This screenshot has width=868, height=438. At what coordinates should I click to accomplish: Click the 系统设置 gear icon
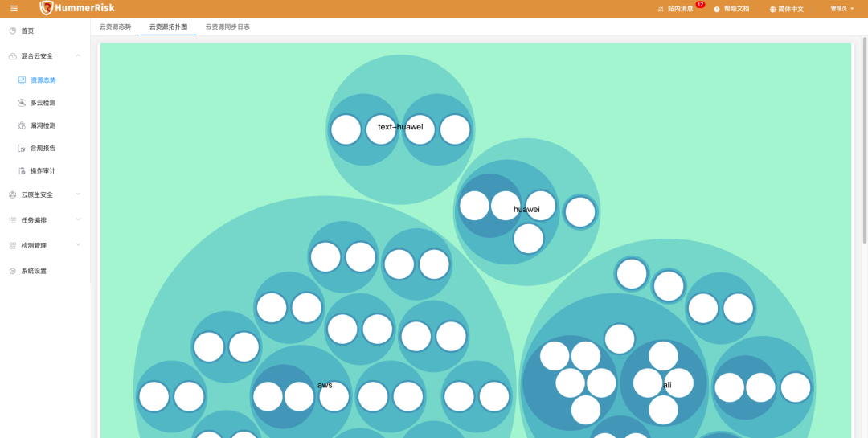click(13, 271)
